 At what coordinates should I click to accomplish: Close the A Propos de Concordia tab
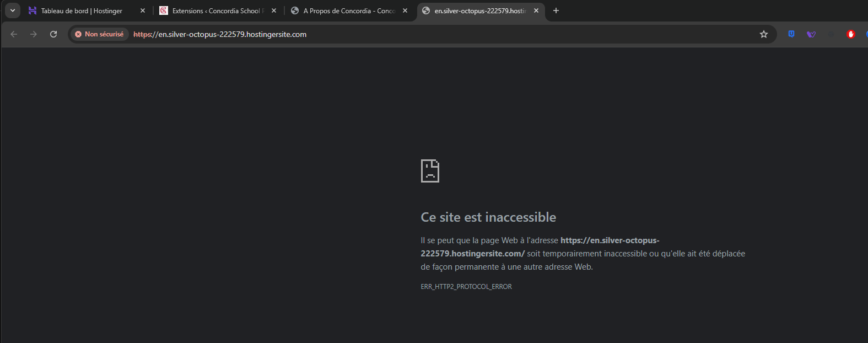point(405,11)
